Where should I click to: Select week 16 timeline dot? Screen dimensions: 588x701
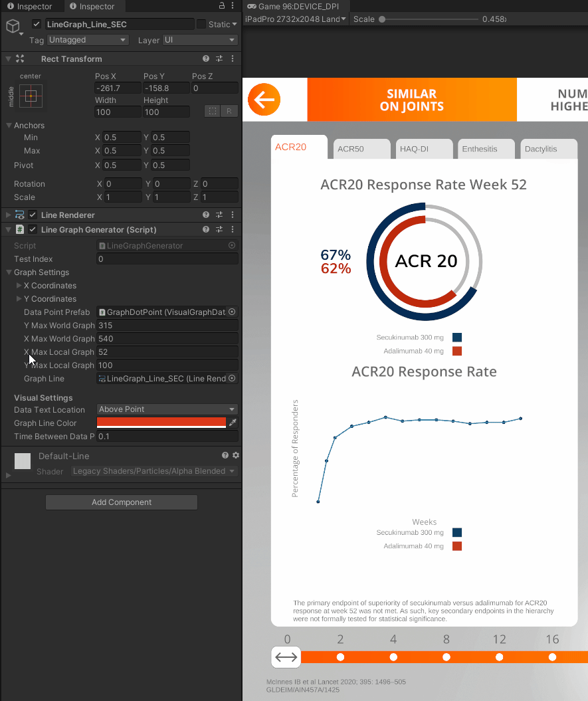click(552, 656)
